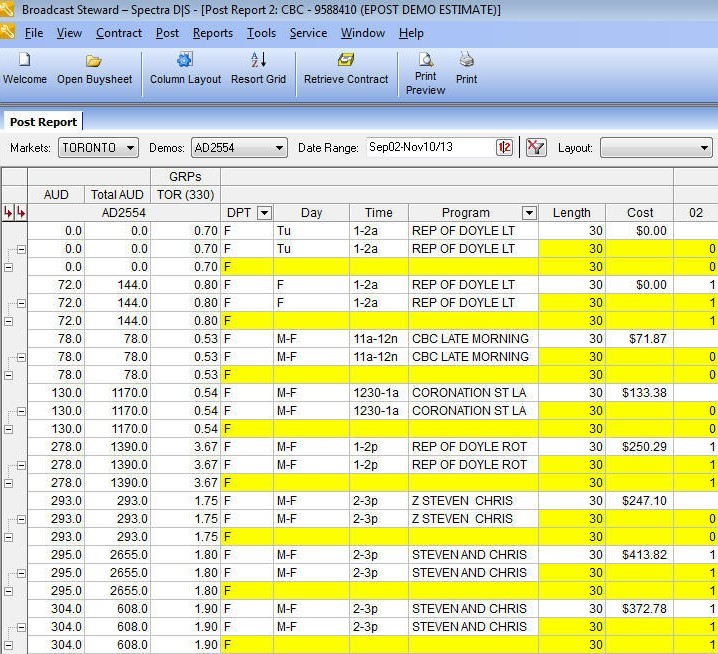Collapse inner node of Z STEVEN CHRIS row
Viewport: 718px width, 654px height.
click(x=21, y=520)
